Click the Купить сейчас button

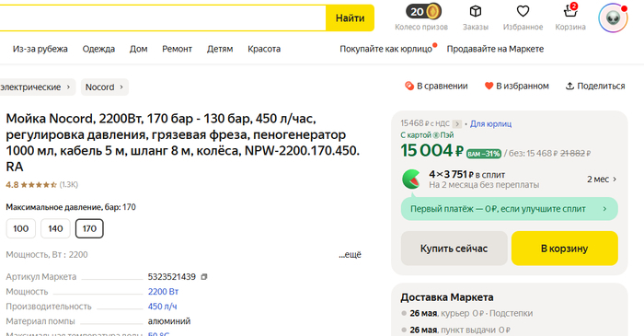(454, 249)
